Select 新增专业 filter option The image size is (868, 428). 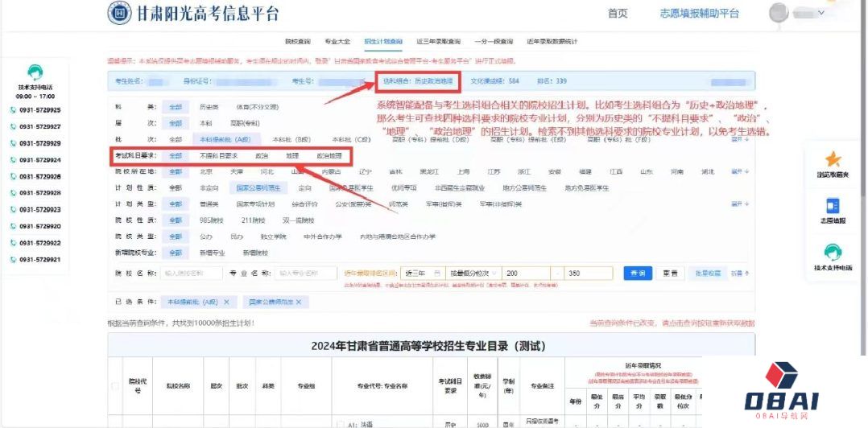212,253
